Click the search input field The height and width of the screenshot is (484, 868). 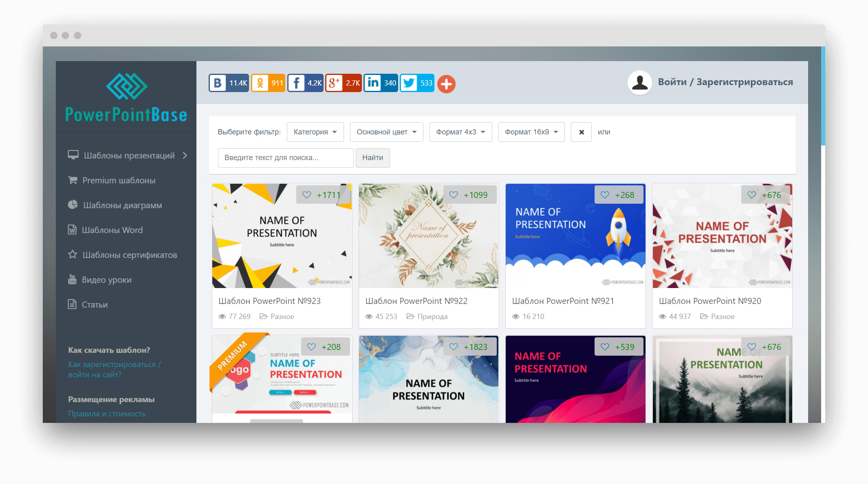click(286, 158)
